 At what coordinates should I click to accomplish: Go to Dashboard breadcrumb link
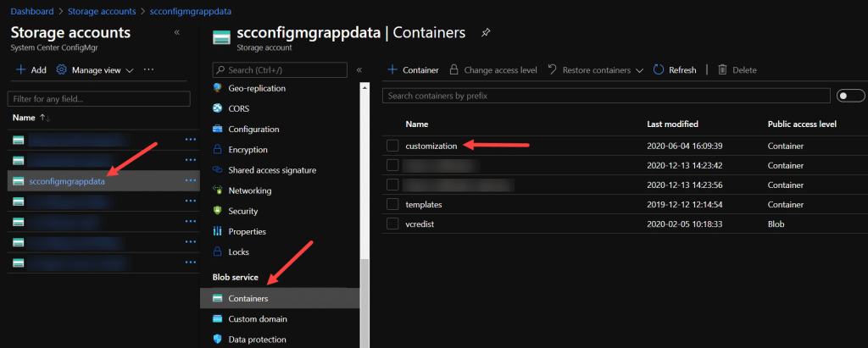click(32, 11)
